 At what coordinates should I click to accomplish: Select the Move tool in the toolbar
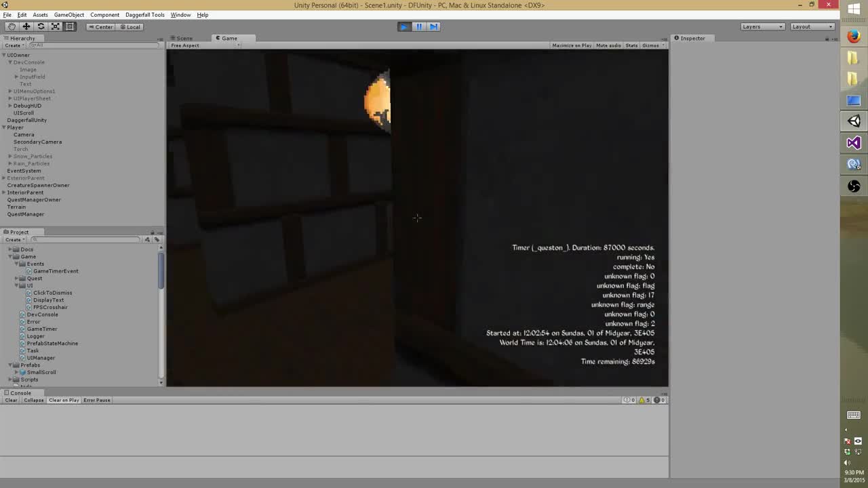(26, 26)
